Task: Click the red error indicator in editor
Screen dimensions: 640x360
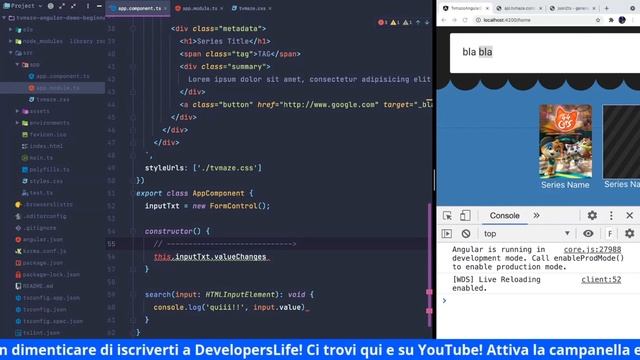Action: 382,22
